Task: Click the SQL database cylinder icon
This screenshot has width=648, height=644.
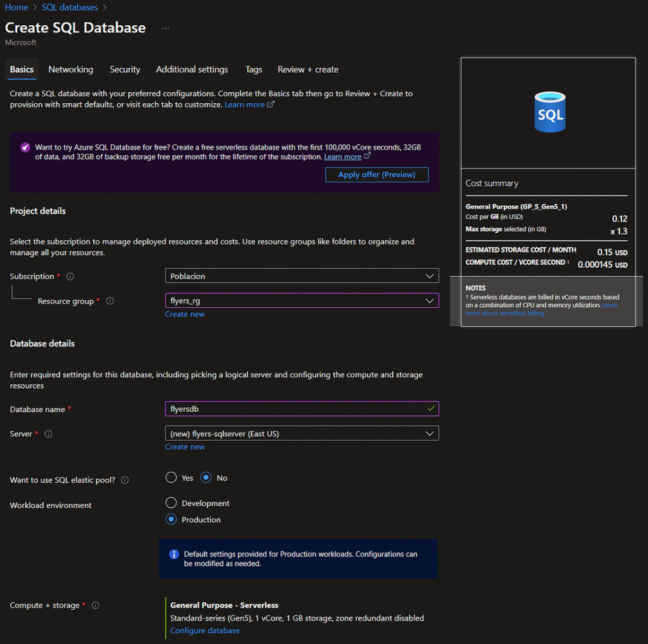Action: (x=550, y=111)
